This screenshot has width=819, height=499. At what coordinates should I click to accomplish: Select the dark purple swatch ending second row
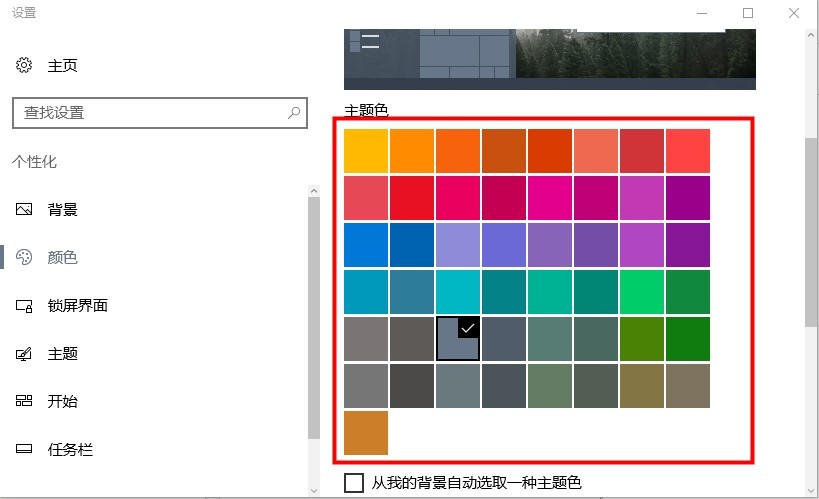click(687, 198)
